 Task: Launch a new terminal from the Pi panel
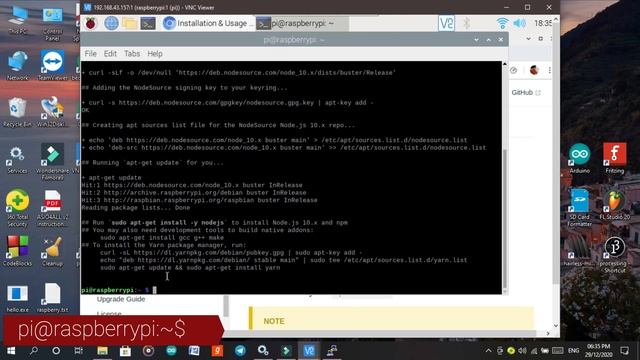pyautogui.click(x=148, y=23)
